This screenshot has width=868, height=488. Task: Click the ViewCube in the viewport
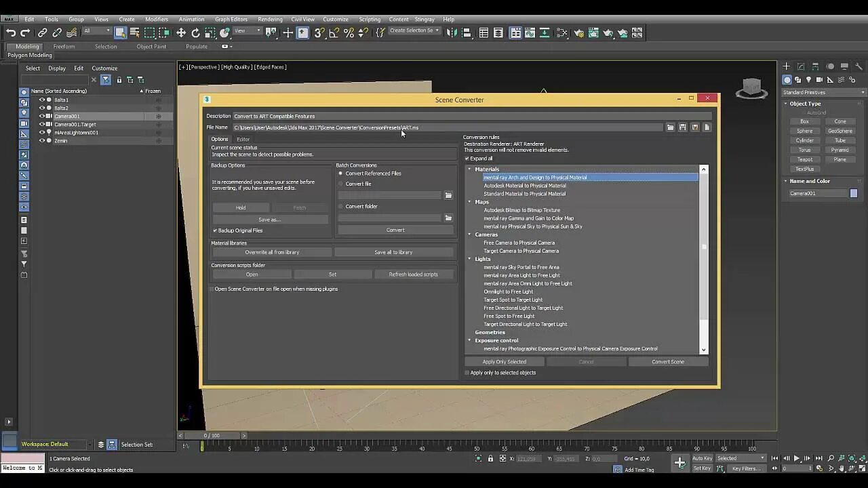tap(751, 88)
